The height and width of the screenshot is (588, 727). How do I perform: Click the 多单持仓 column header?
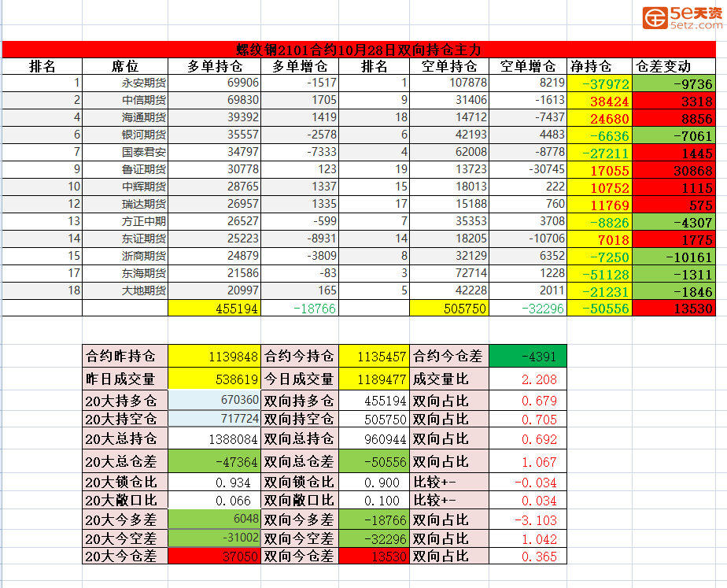pos(215,66)
